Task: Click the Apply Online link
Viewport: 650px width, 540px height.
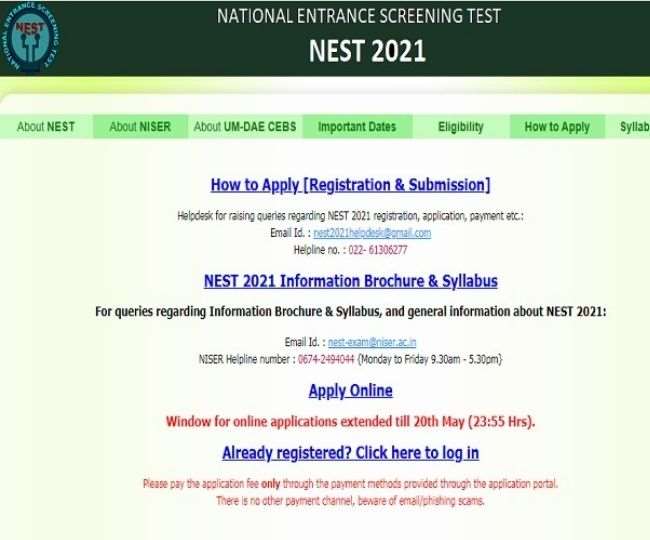Action: [x=351, y=390]
